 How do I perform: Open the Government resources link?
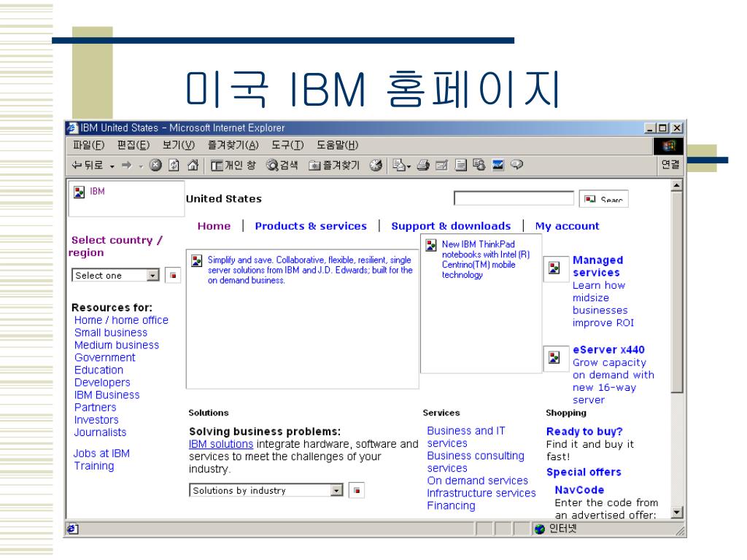tap(105, 357)
